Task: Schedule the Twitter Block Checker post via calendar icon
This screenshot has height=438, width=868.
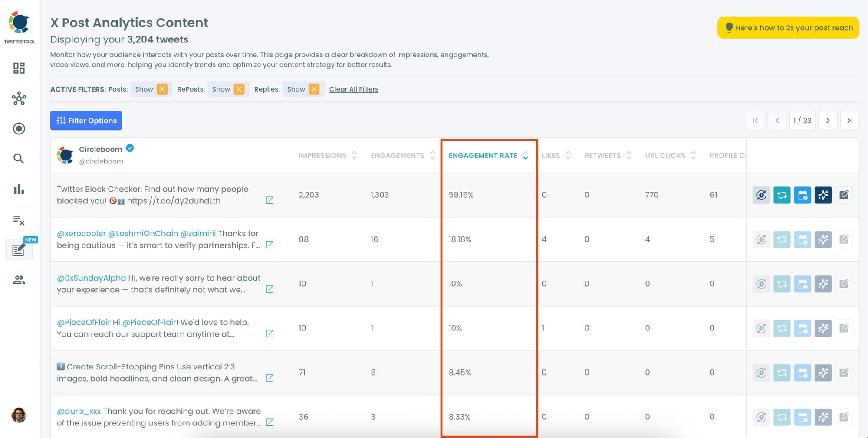Action: click(x=802, y=195)
